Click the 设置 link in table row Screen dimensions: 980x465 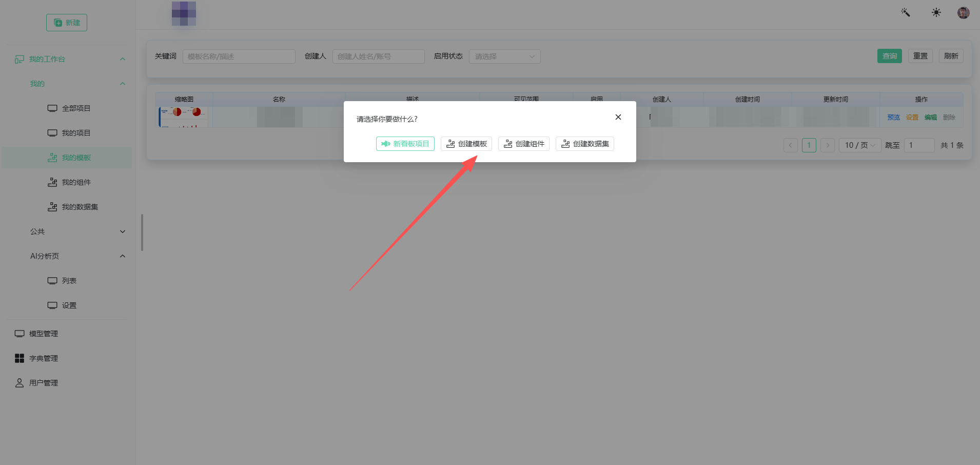pos(912,118)
